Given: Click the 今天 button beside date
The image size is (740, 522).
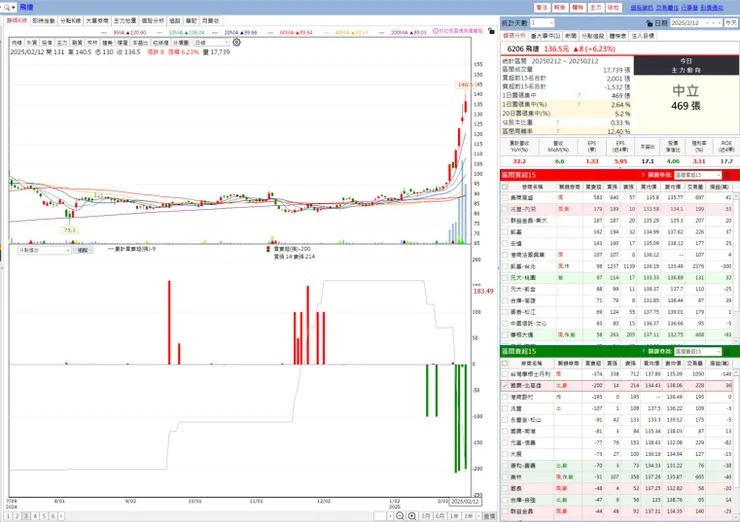Looking at the screenshot, I should click(x=731, y=23).
